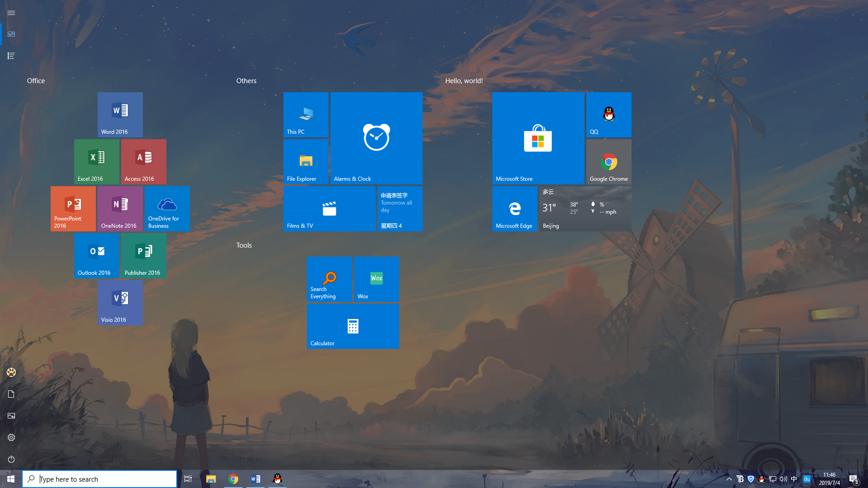Open the Task View taskbar button
The height and width of the screenshot is (488, 868).
[188, 479]
